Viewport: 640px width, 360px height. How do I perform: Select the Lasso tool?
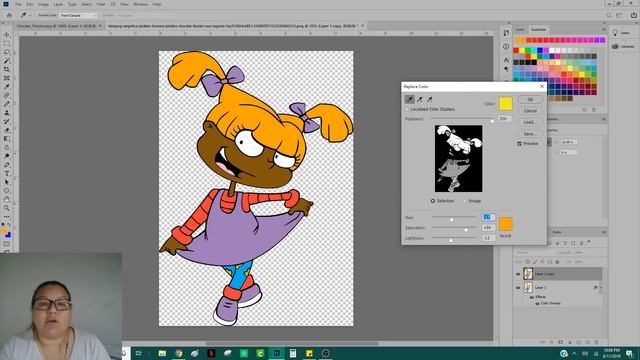tap(7, 52)
